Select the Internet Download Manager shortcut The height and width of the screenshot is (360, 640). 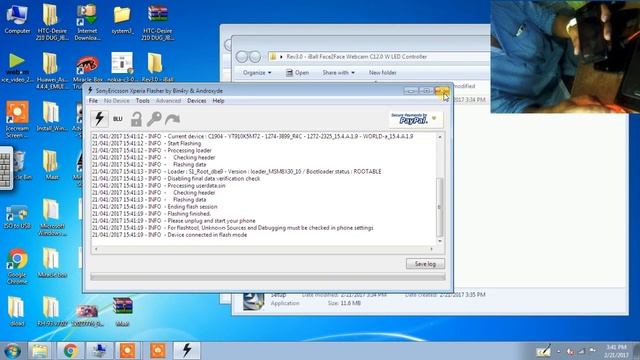point(87,22)
